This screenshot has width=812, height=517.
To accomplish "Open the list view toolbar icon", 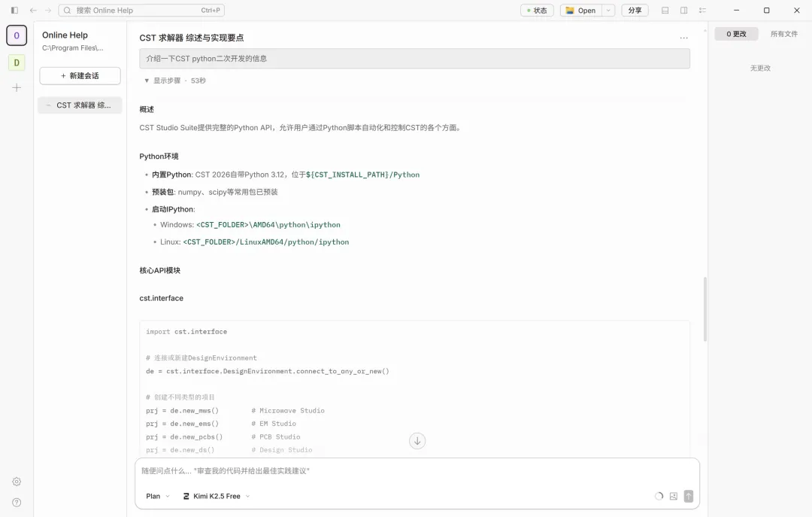I will (x=702, y=11).
